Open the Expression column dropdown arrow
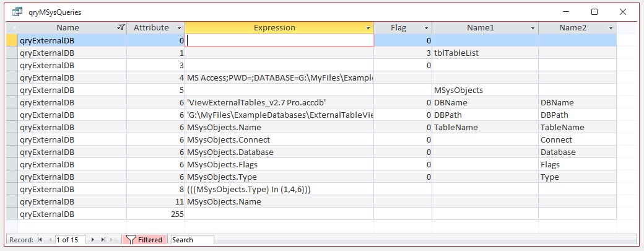The height and width of the screenshot is (251, 644). point(368,28)
